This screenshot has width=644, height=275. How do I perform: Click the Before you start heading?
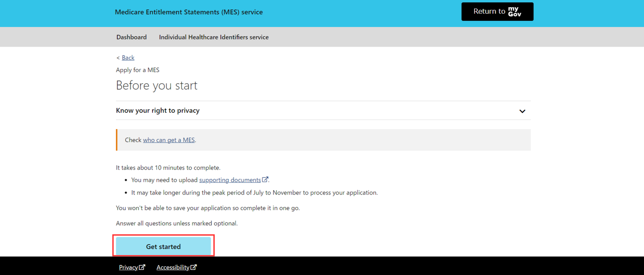pyautogui.click(x=157, y=85)
